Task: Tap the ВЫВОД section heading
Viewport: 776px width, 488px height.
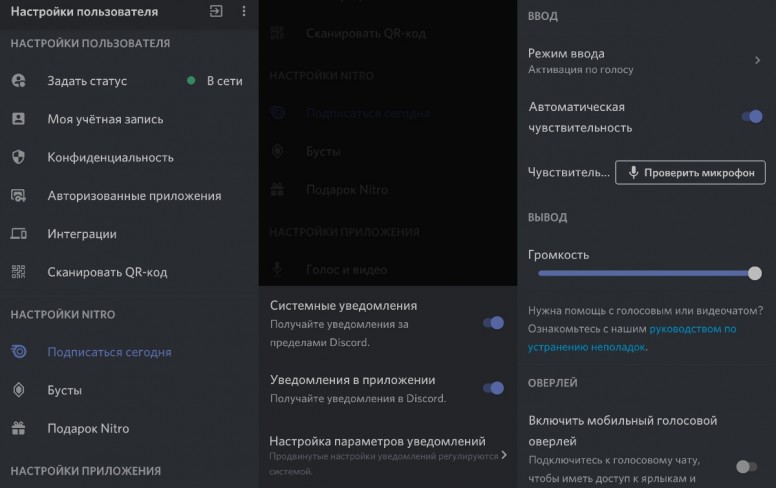Action: 547,217
